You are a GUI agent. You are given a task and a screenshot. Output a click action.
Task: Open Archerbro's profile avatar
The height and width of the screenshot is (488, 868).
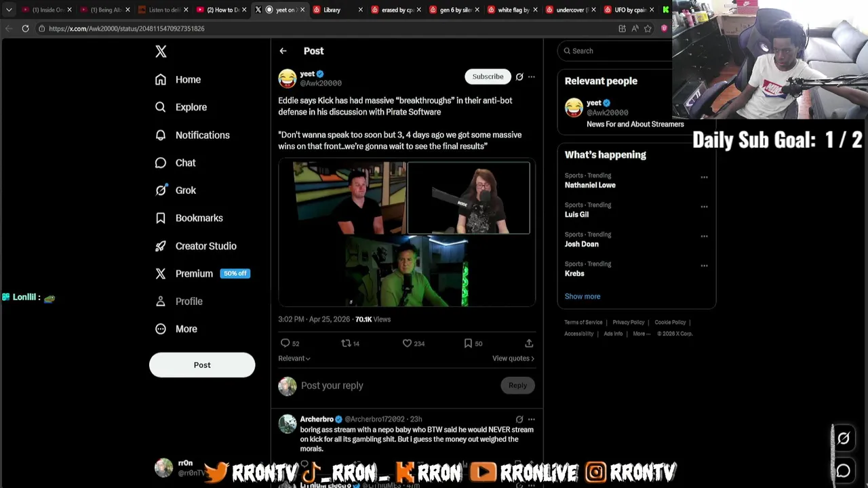coord(287,424)
